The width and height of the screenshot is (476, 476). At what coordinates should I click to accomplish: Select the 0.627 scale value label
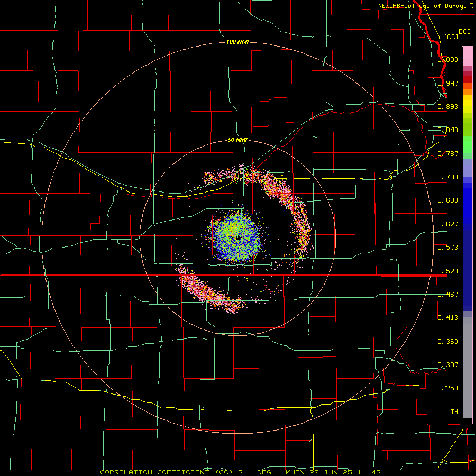[448, 224]
